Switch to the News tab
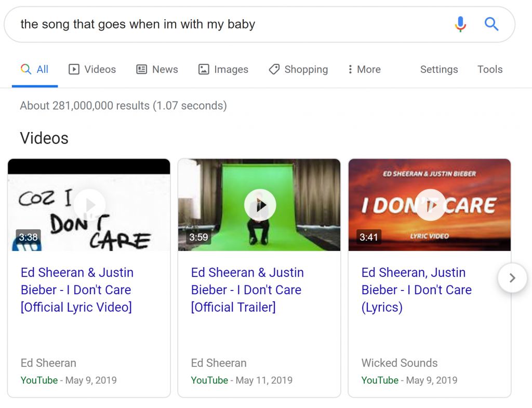This screenshot has width=532, height=408. tap(157, 70)
